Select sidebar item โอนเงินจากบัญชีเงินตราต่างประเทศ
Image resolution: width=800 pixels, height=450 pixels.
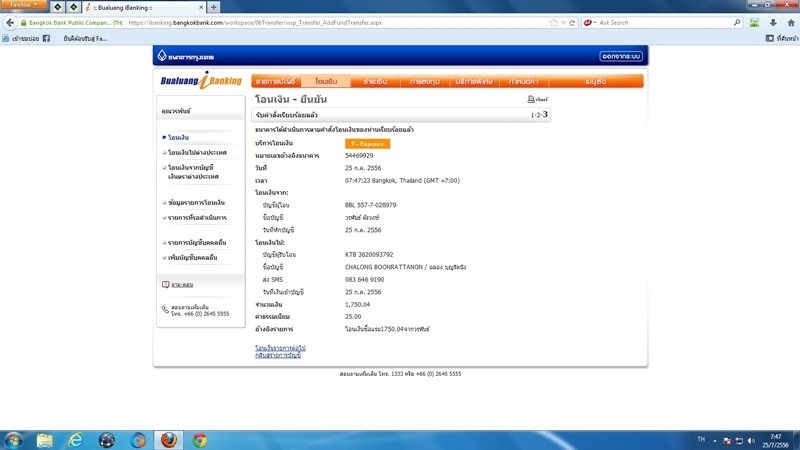click(x=193, y=172)
